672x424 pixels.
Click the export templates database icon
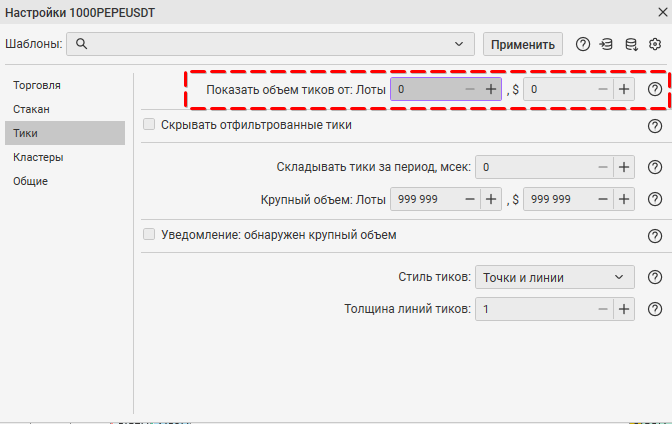point(631,44)
